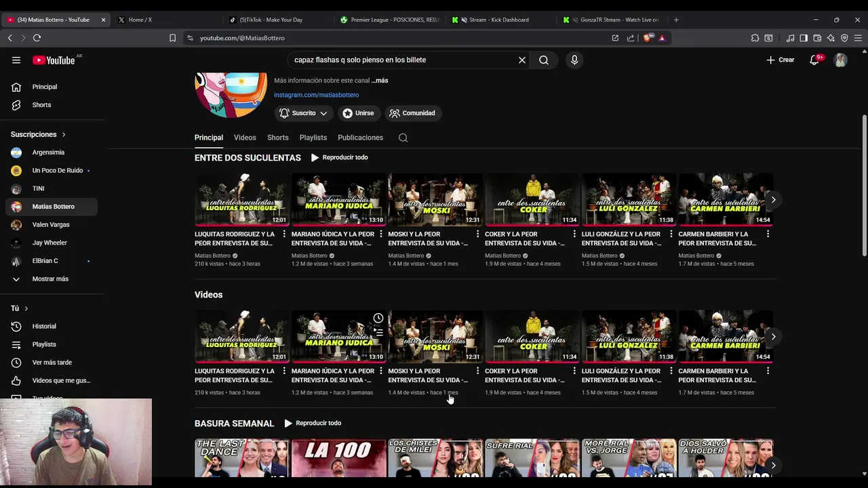Viewport: 868px width, 488px height.
Task: Switch to the Videos tab
Action: tap(245, 138)
